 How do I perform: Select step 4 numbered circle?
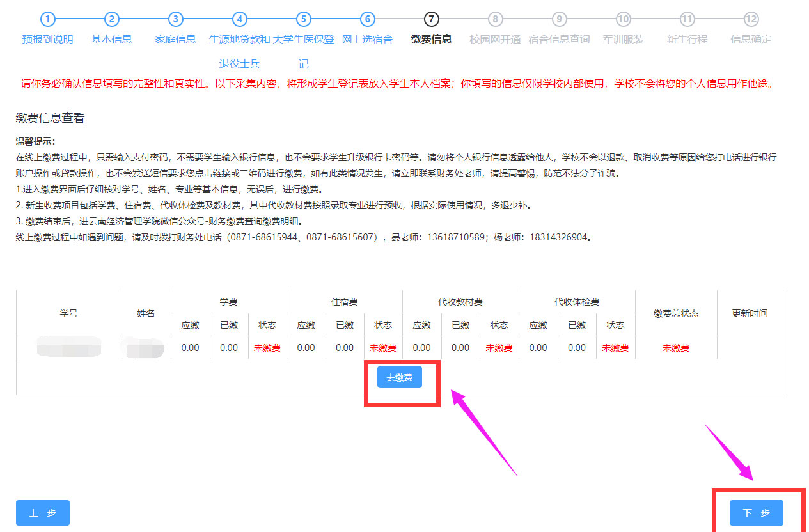click(x=240, y=19)
